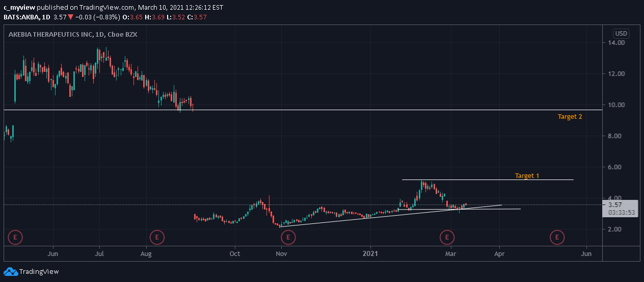644x282 pixels.
Task: Click the low price value L:3.52
Action: point(176,17)
